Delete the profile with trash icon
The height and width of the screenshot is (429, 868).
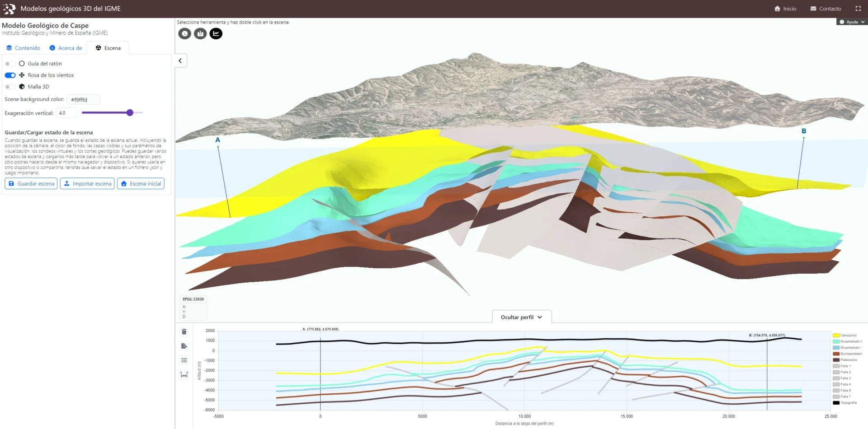(x=184, y=332)
